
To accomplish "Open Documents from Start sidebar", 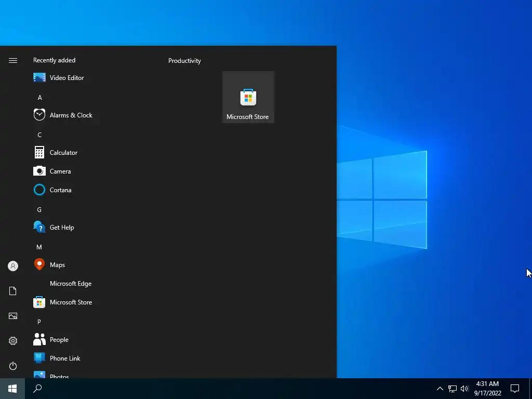I will [x=13, y=291].
